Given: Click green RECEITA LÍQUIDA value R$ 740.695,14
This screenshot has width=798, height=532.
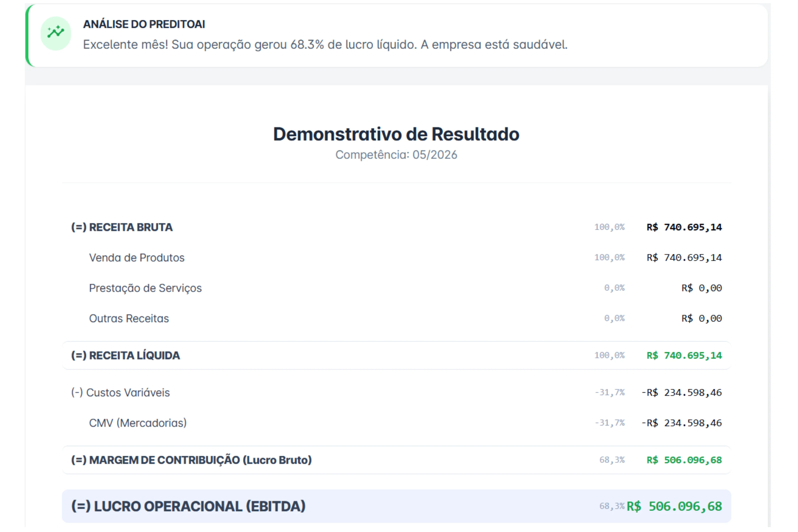Looking at the screenshot, I should click(x=684, y=356).
